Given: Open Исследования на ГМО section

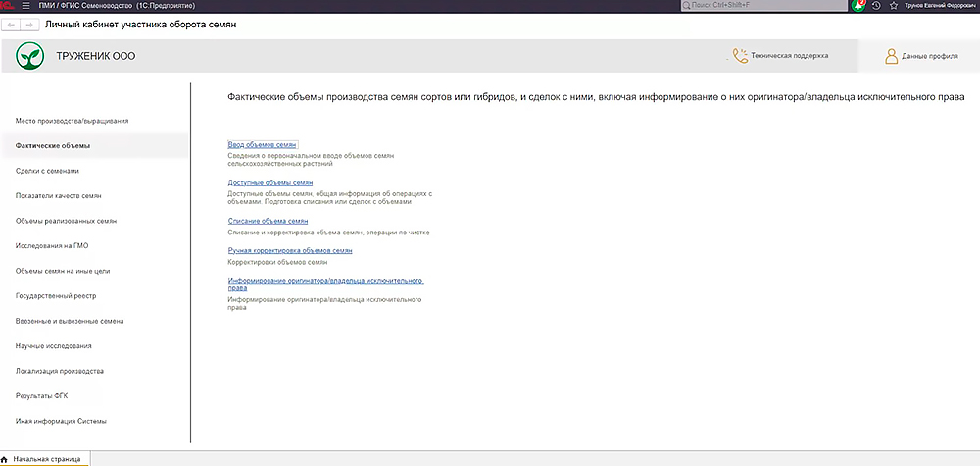Looking at the screenshot, I should [x=52, y=246].
